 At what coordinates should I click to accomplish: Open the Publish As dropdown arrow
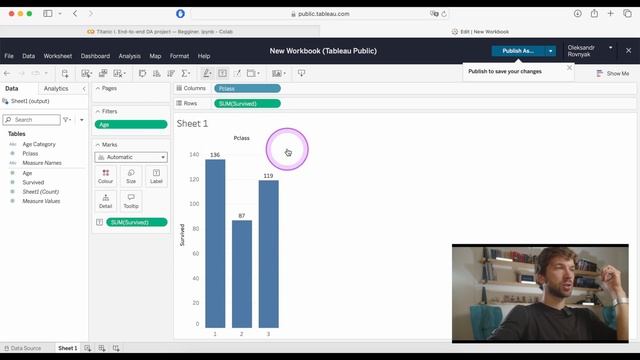[x=550, y=51]
